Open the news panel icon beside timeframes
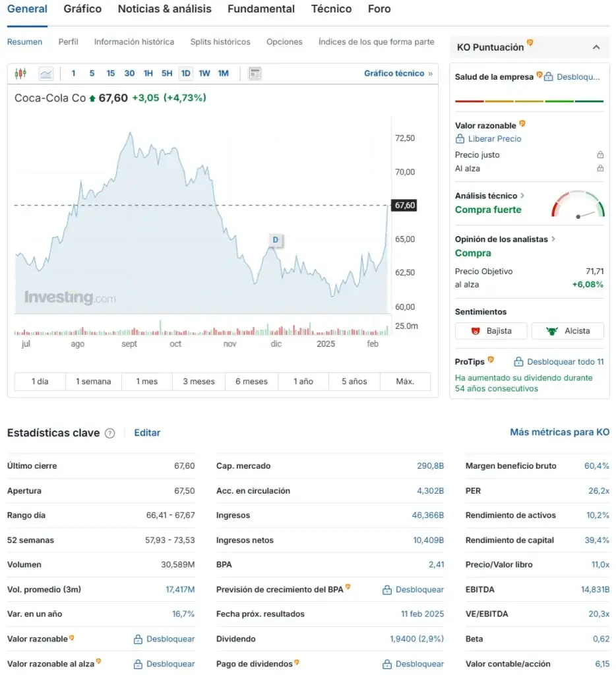 [x=254, y=73]
